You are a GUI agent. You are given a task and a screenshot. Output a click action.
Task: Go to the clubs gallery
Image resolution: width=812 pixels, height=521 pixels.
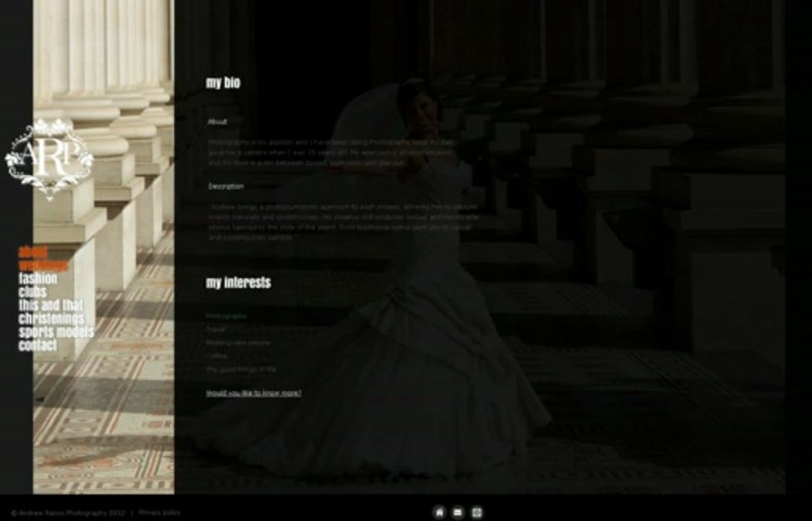(33, 292)
